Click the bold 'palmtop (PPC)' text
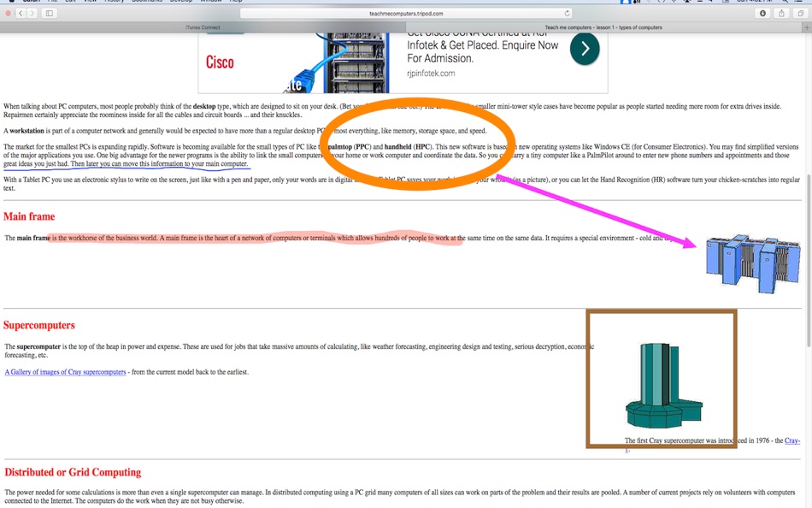Screen dimensions: 812x508 [x=350, y=147]
